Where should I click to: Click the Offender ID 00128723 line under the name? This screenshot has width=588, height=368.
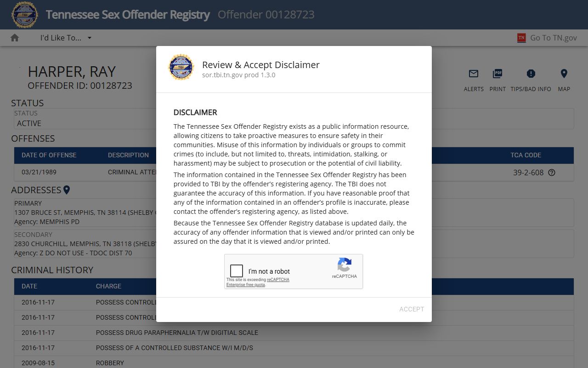(80, 86)
